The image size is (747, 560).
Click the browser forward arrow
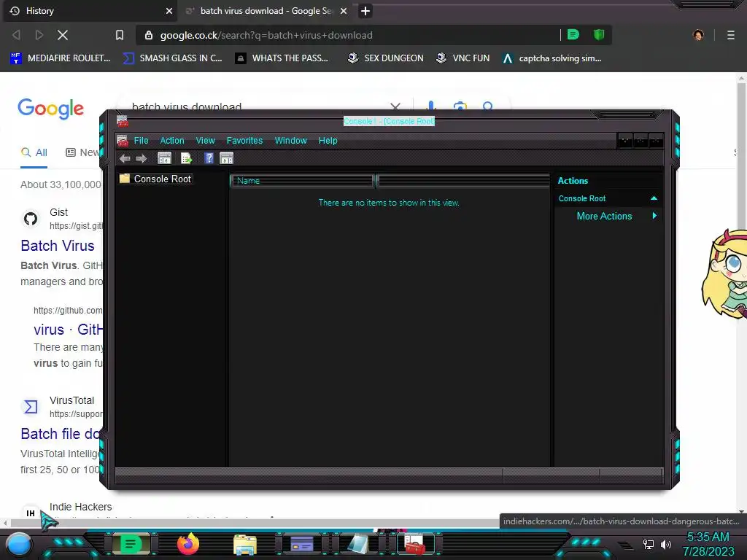tap(39, 35)
